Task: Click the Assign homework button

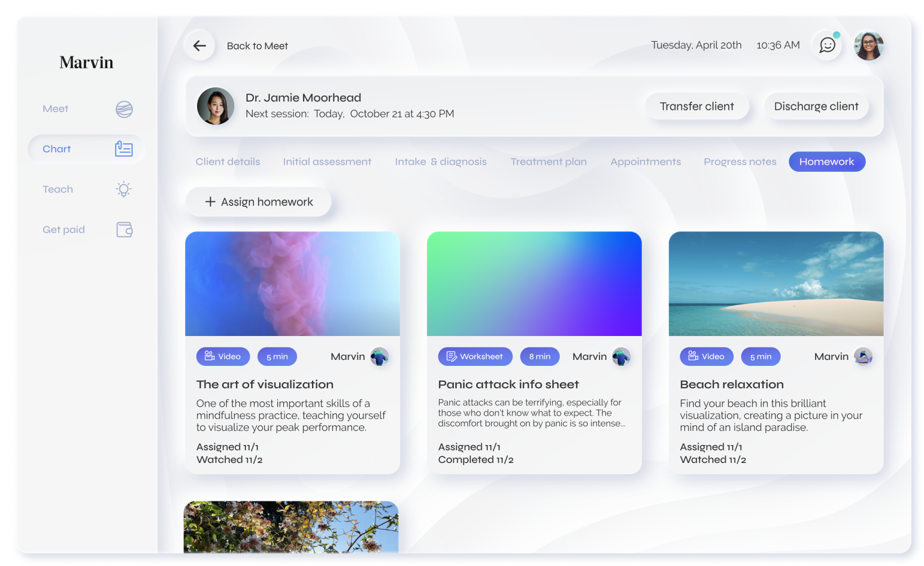Action: point(258,202)
